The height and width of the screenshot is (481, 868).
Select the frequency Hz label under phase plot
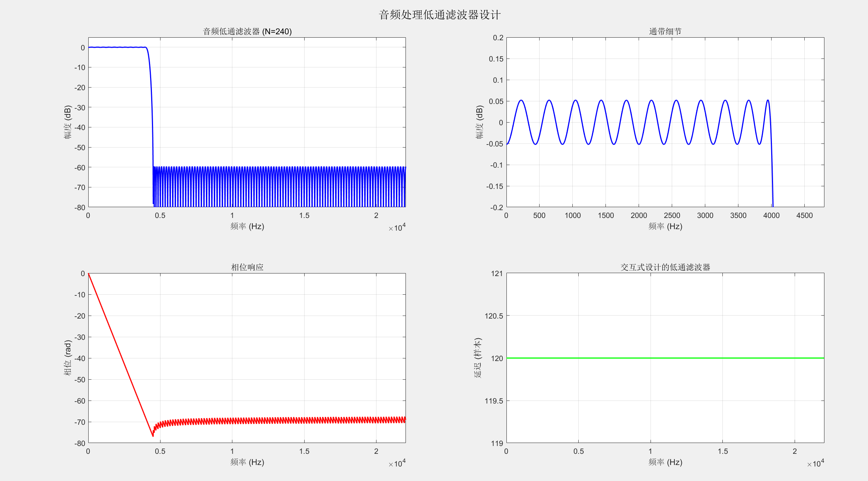point(247,462)
